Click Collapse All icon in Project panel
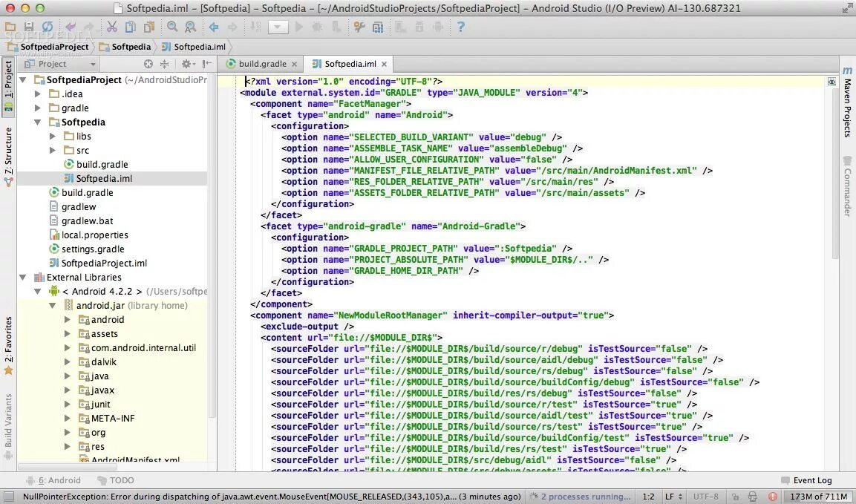Viewport: 856px width, 504px height. [164, 64]
